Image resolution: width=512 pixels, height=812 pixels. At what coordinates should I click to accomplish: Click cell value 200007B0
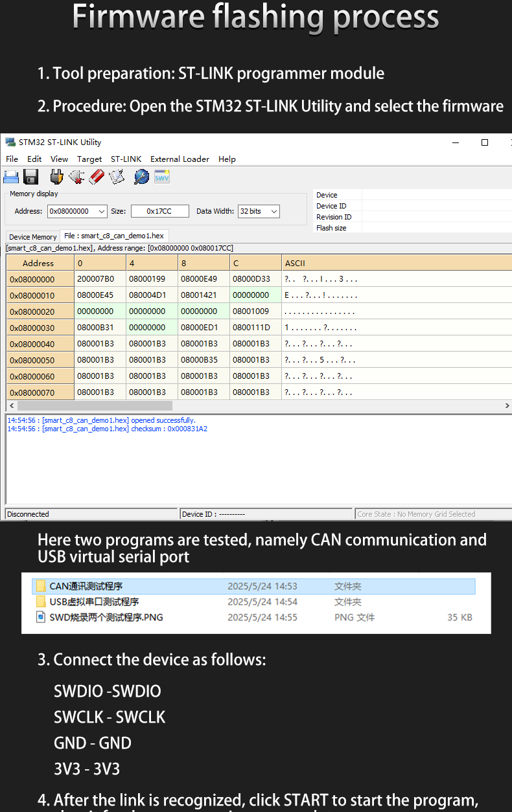[x=100, y=279]
